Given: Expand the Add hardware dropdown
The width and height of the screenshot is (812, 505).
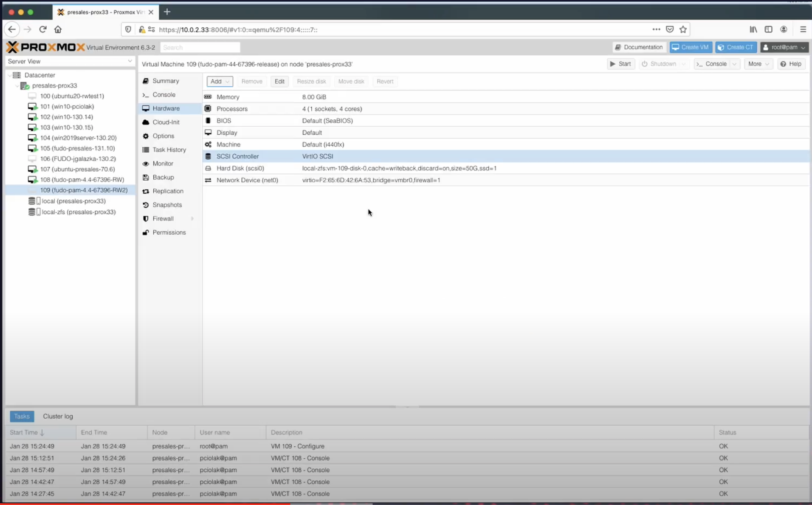Looking at the screenshot, I should click(220, 82).
